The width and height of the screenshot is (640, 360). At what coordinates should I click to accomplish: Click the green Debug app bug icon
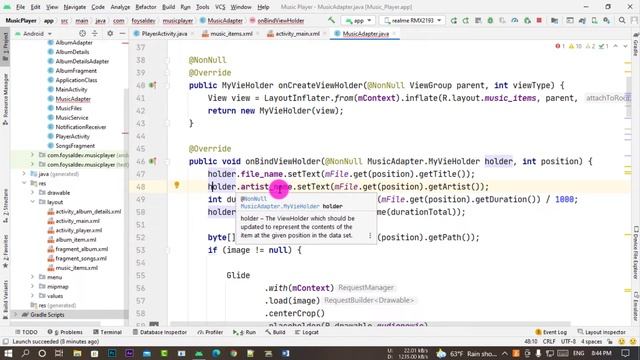490,20
